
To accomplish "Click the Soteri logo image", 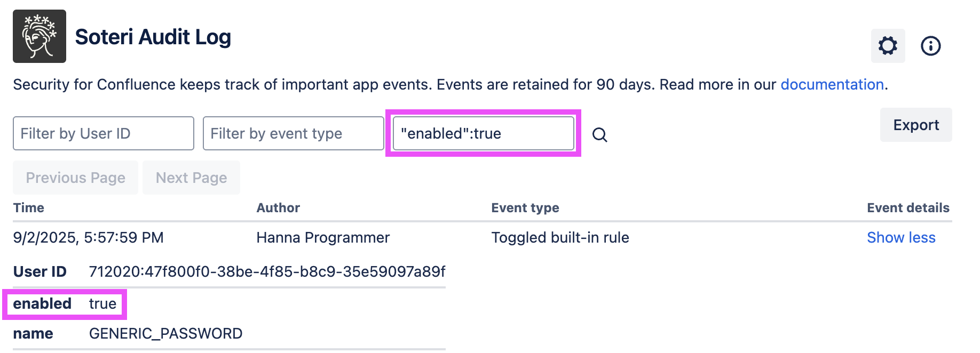I will pos(39,36).
